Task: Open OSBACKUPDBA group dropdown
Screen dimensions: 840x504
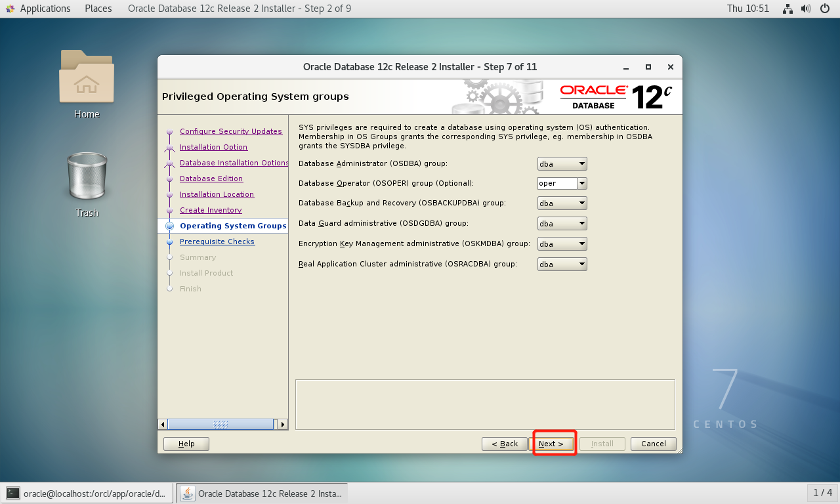Action: point(562,203)
